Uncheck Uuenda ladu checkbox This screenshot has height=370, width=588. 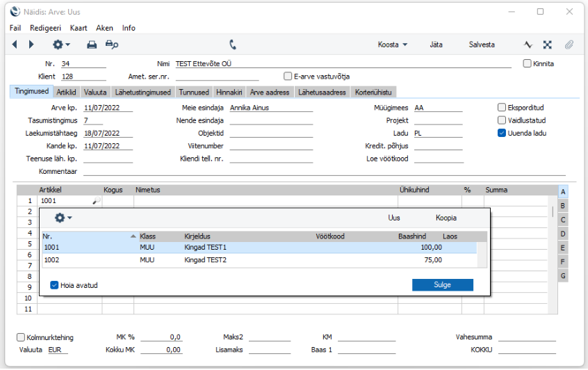click(x=502, y=133)
